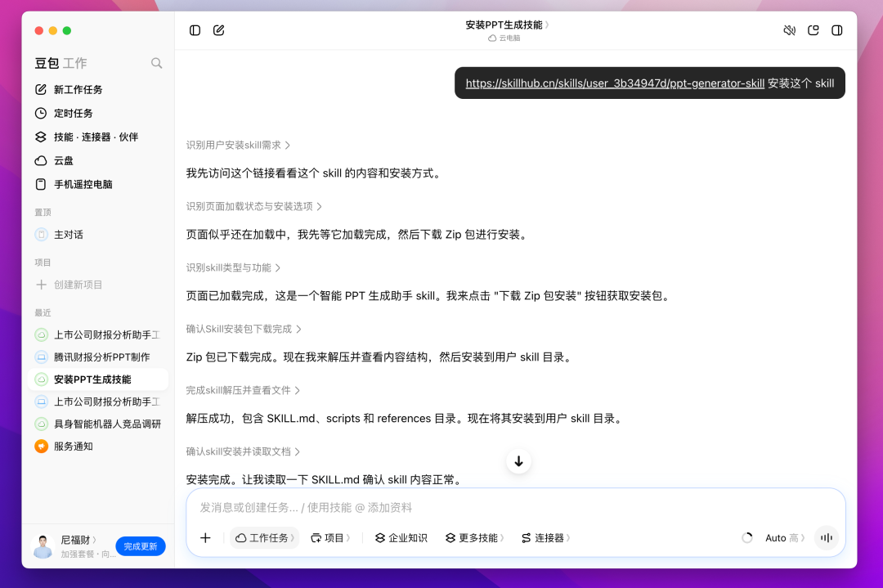Toggle the right side panel icon
The width and height of the screenshot is (883, 588).
[x=837, y=30]
